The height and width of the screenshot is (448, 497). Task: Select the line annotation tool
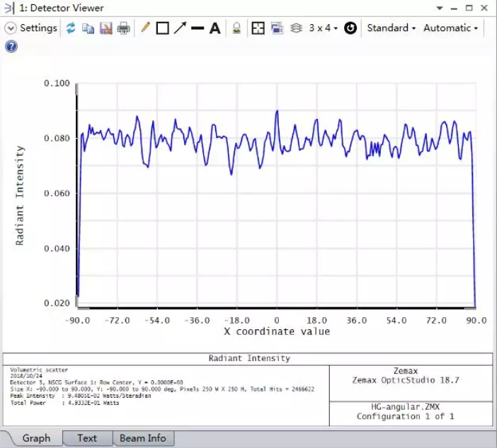tap(198, 28)
